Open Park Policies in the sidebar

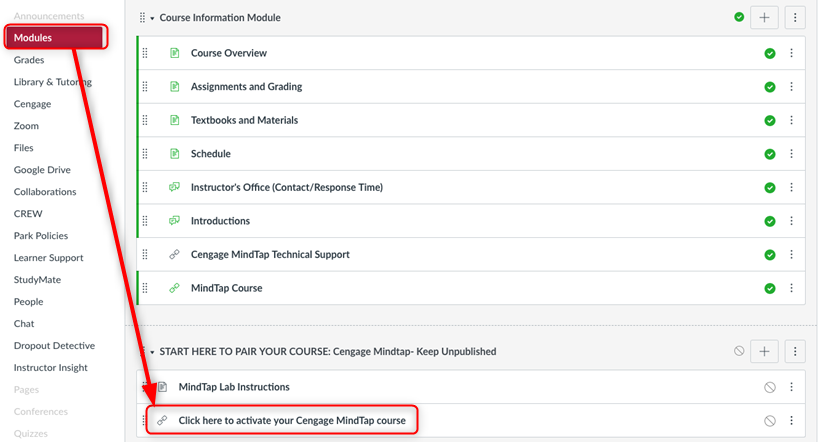coord(41,235)
